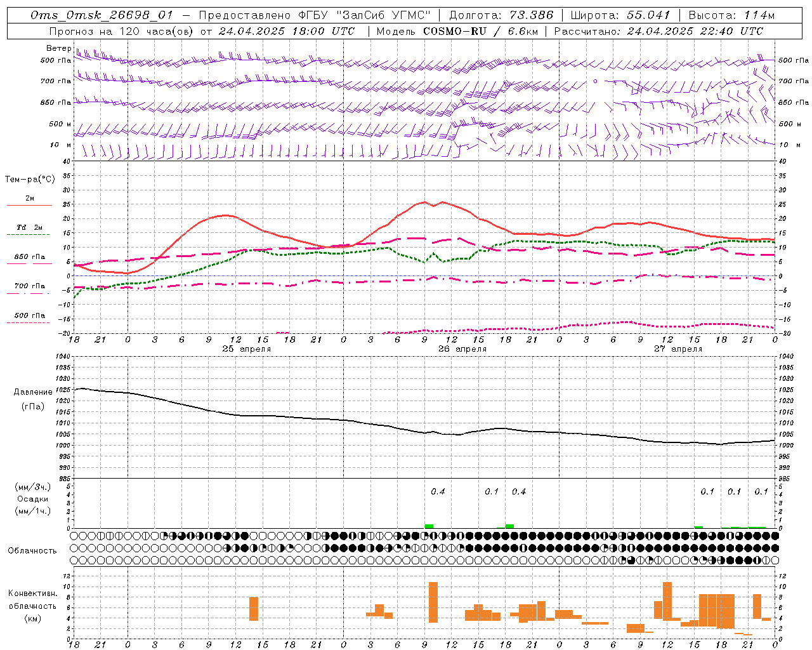The width and height of the screenshot is (812, 650).
Task: Click the Широта: 55.041 header field
Action: click(x=620, y=15)
